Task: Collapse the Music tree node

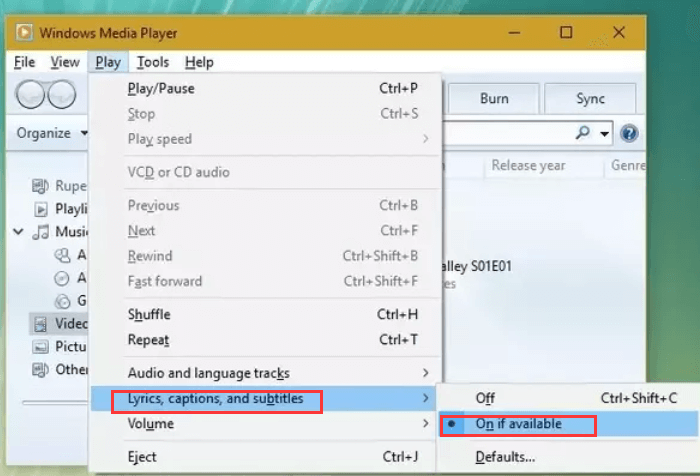Action: pos(18,231)
